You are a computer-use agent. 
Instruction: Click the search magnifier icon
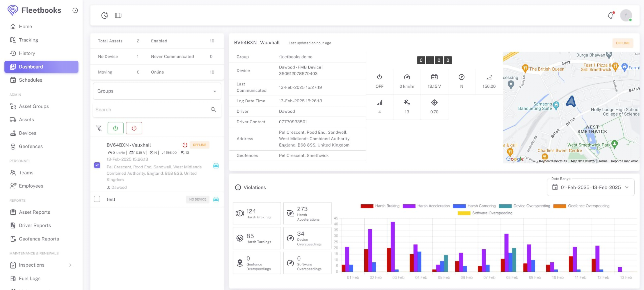pyautogui.click(x=213, y=110)
